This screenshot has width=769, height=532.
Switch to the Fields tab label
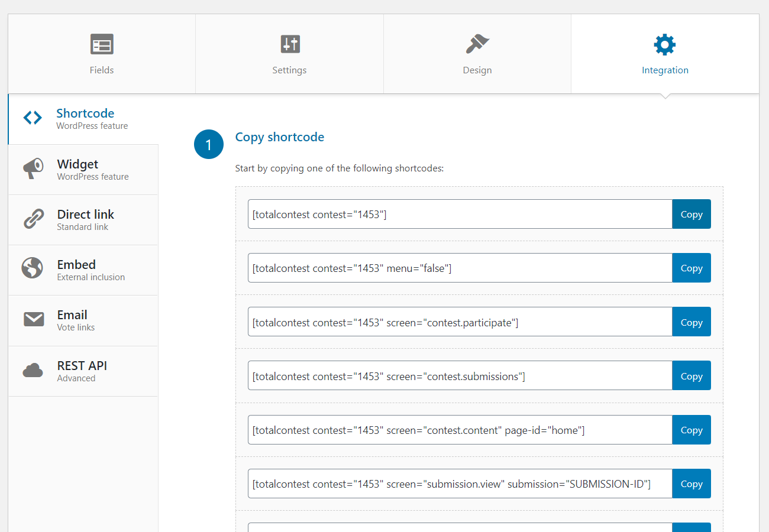[102, 70]
